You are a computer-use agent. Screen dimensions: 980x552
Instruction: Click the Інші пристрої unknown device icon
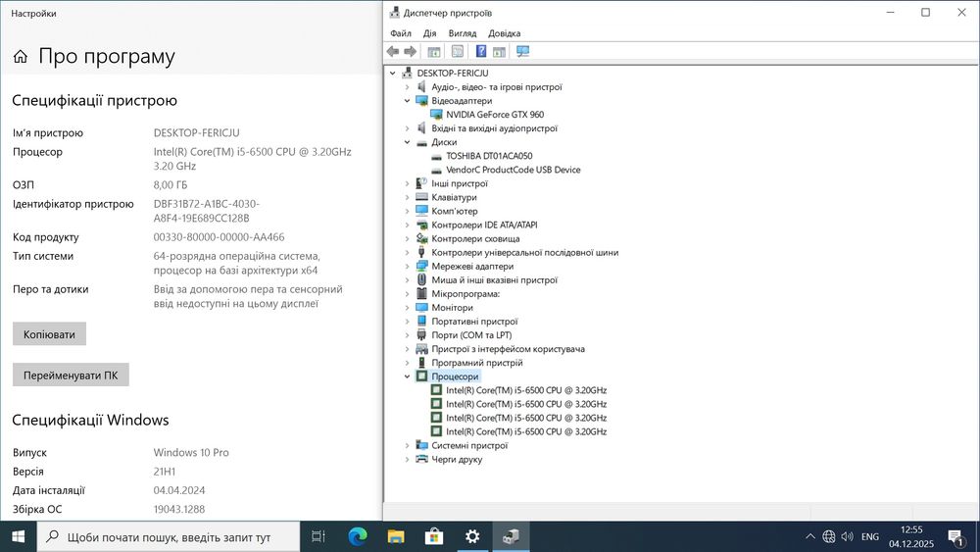(421, 183)
